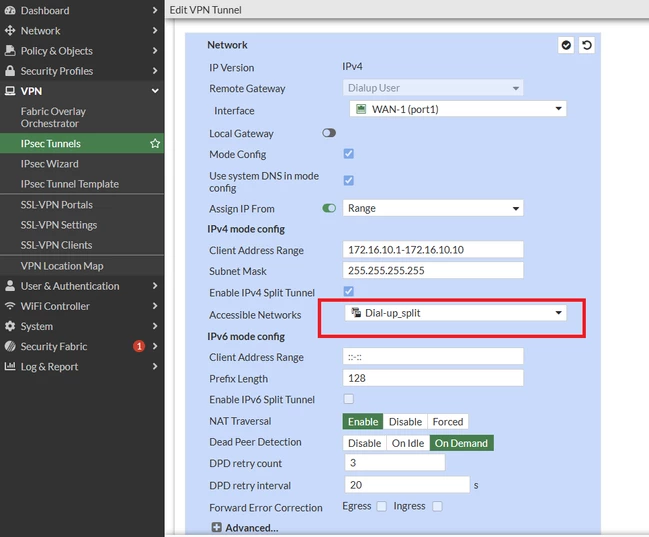Click the WAN-1 port interface icon
The height and width of the screenshot is (537, 649).
click(x=361, y=109)
